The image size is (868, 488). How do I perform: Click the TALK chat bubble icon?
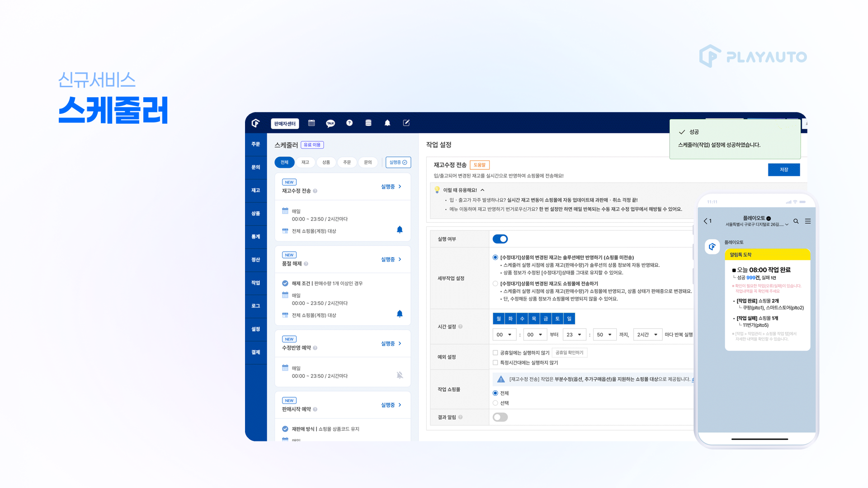[x=330, y=123]
